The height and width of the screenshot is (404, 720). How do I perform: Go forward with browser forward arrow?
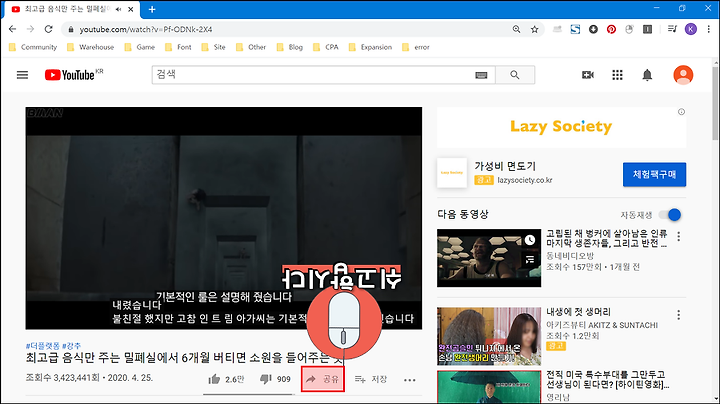tap(30, 29)
